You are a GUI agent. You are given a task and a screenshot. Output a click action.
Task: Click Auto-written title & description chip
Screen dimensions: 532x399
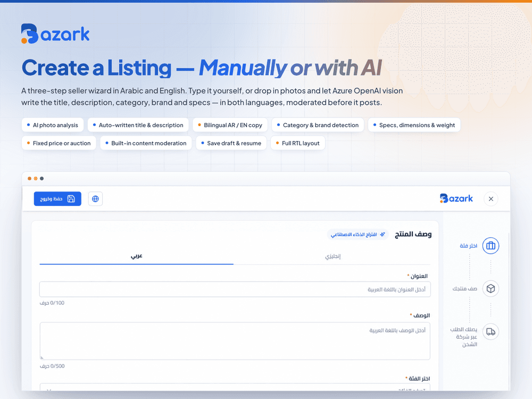138,125
